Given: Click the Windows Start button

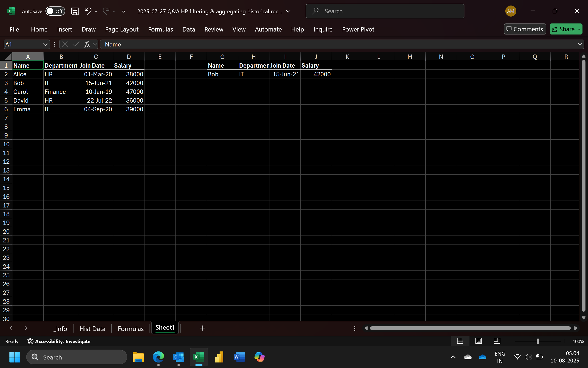Looking at the screenshot, I should (x=14, y=357).
